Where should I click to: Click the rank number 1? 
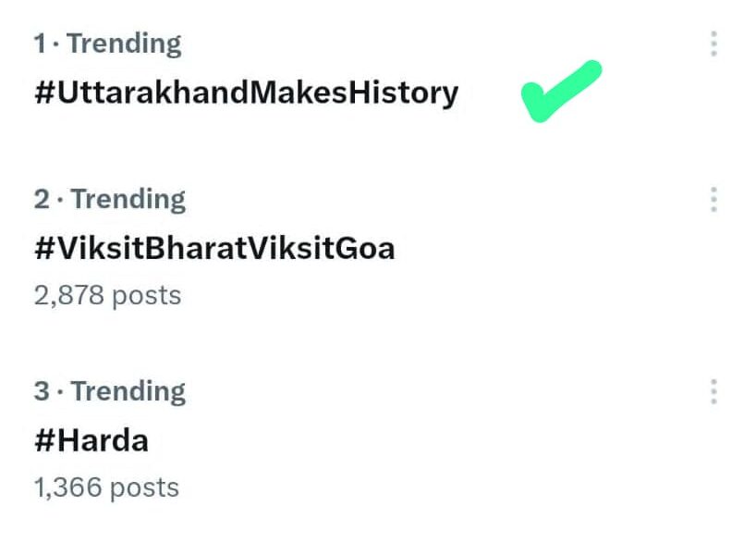pyautogui.click(x=41, y=43)
